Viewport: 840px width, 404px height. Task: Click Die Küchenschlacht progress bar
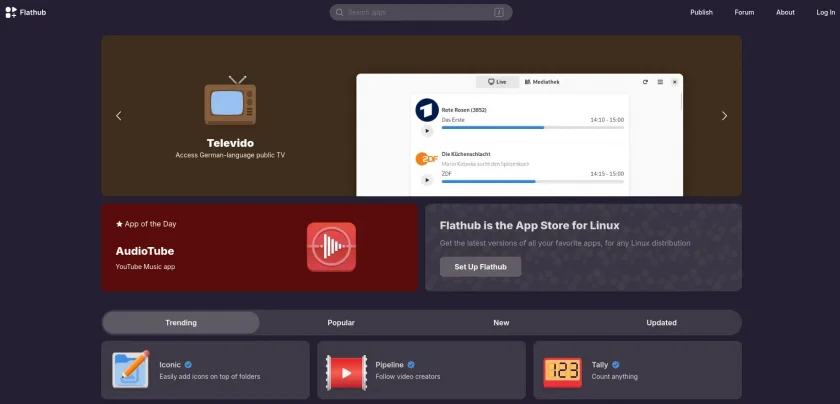click(532, 182)
